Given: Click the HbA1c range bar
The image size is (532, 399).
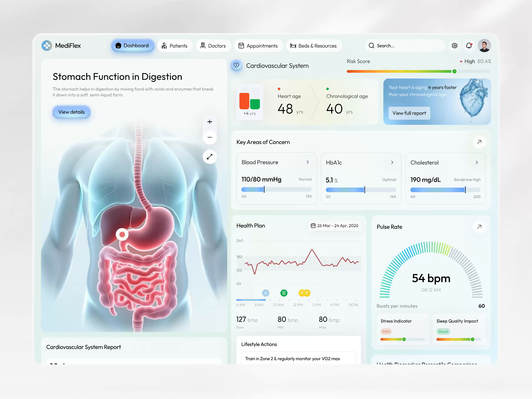Looking at the screenshot, I should (361, 190).
